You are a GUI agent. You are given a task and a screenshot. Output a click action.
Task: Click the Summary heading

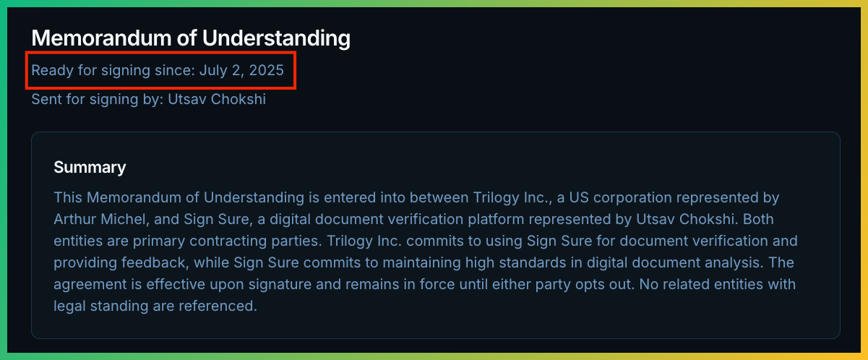(x=90, y=168)
